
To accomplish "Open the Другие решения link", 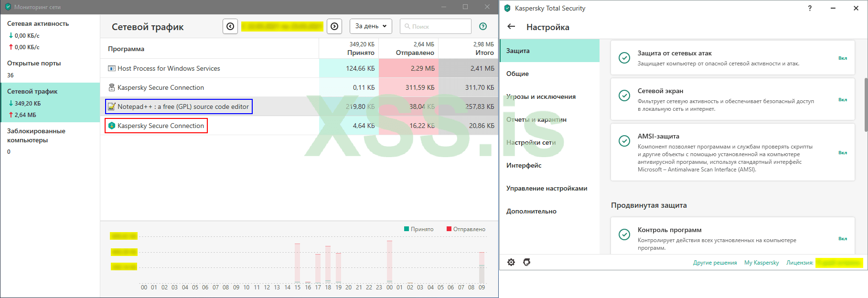I will click(715, 263).
